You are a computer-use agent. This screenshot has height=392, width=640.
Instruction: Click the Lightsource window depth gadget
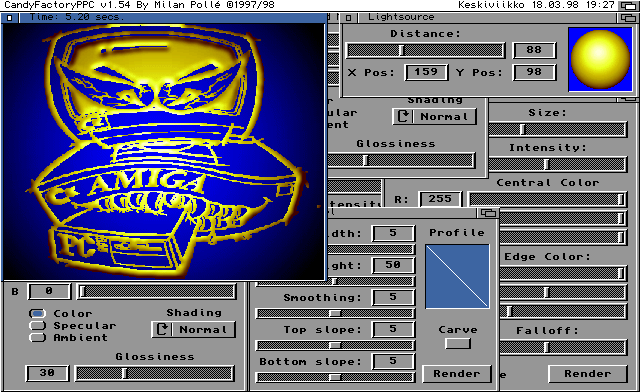627,18
